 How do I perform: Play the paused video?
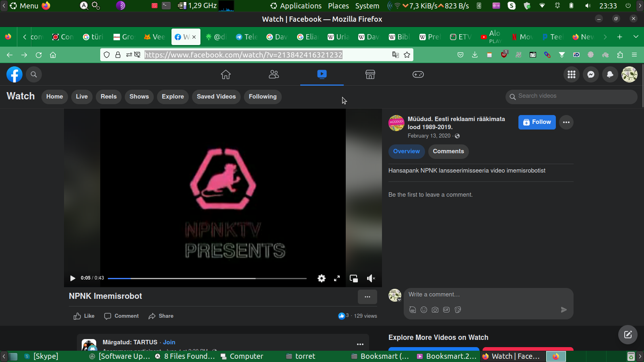pos(72,278)
